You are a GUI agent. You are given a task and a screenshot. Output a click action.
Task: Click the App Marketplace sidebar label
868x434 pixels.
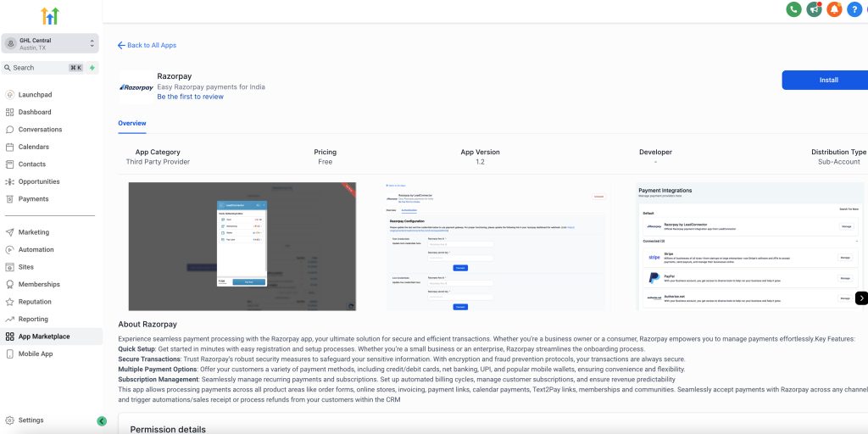coord(44,337)
